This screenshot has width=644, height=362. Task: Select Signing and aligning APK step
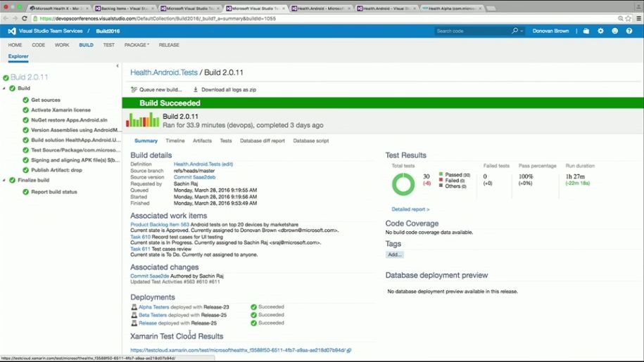pyautogui.click(x=75, y=160)
